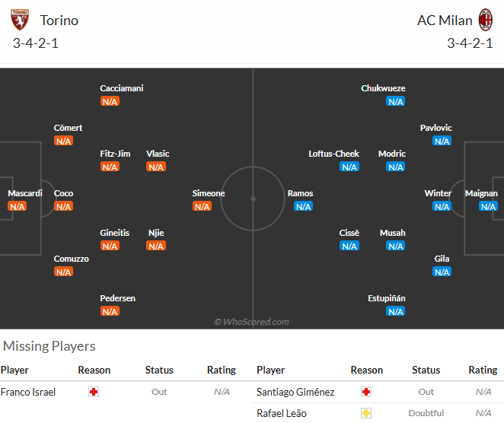Open the AC Milan team name link
Image resolution: width=504 pixels, height=423 pixels.
click(x=445, y=21)
